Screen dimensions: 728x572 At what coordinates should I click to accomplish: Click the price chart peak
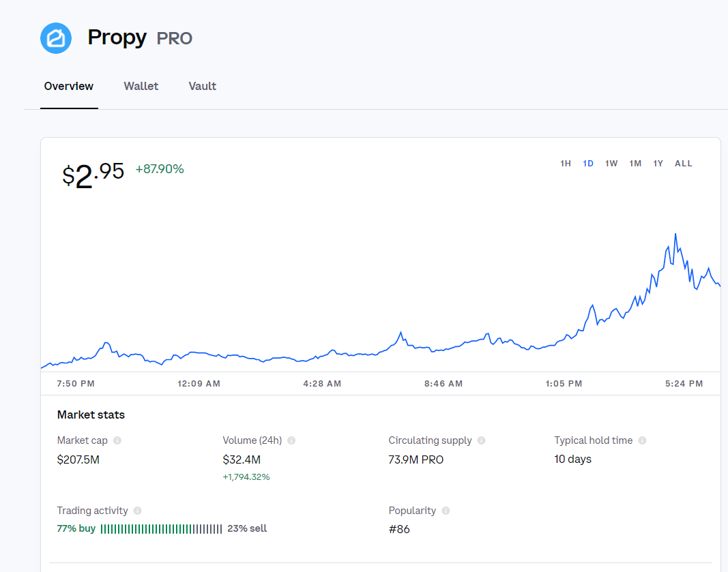(675, 235)
